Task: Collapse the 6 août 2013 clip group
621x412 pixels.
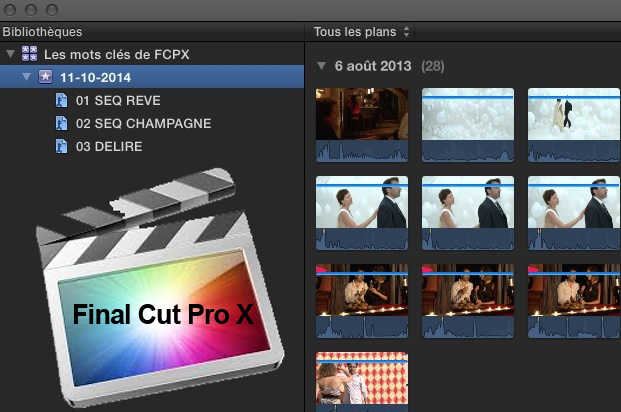Action: click(322, 66)
